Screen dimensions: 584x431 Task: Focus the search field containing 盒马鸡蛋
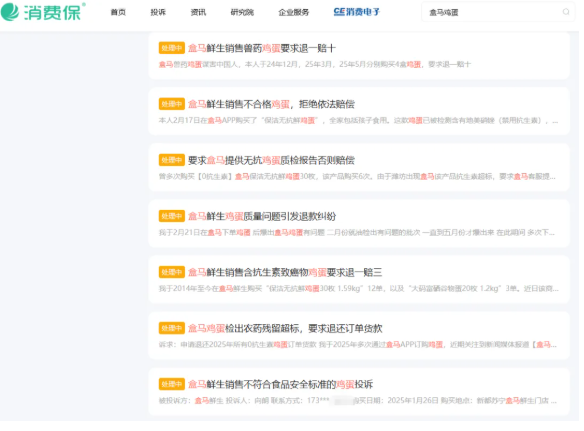[x=498, y=12]
